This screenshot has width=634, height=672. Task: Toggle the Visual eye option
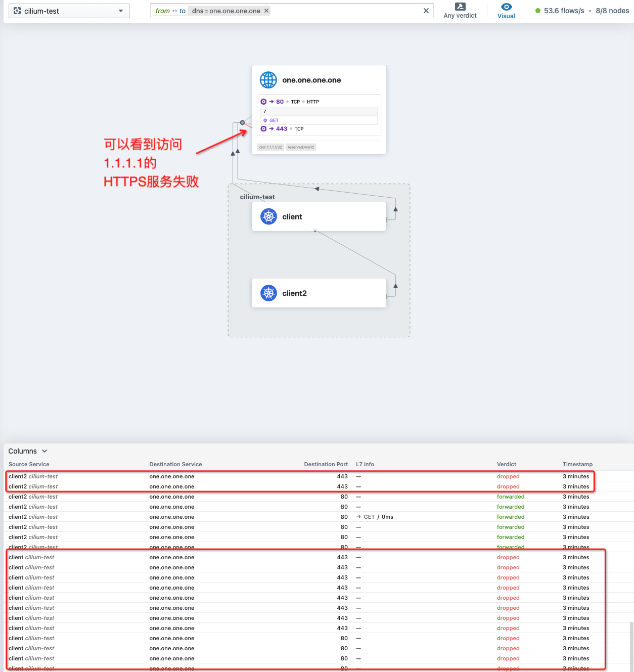(506, 11)
